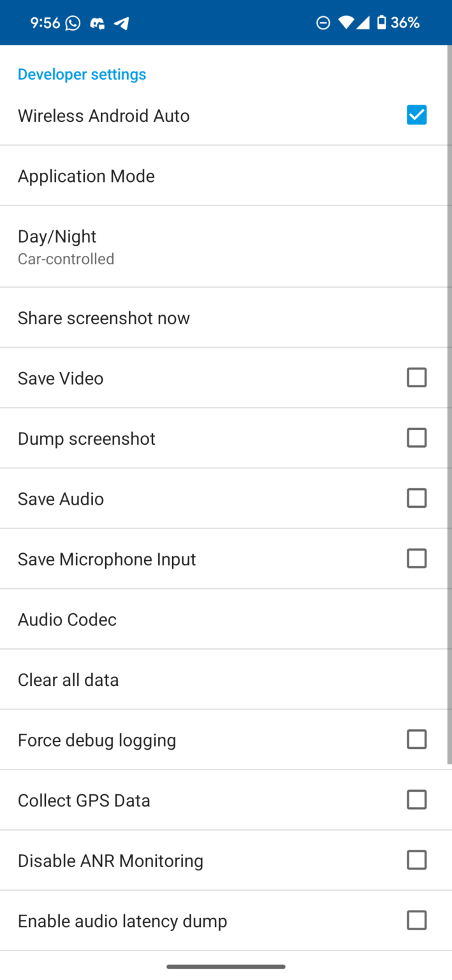Image resolution: width=452 pixels, height=980 pixels.
Task: Select the Wi-Fi status icon
Action: [x=345, y=22]
